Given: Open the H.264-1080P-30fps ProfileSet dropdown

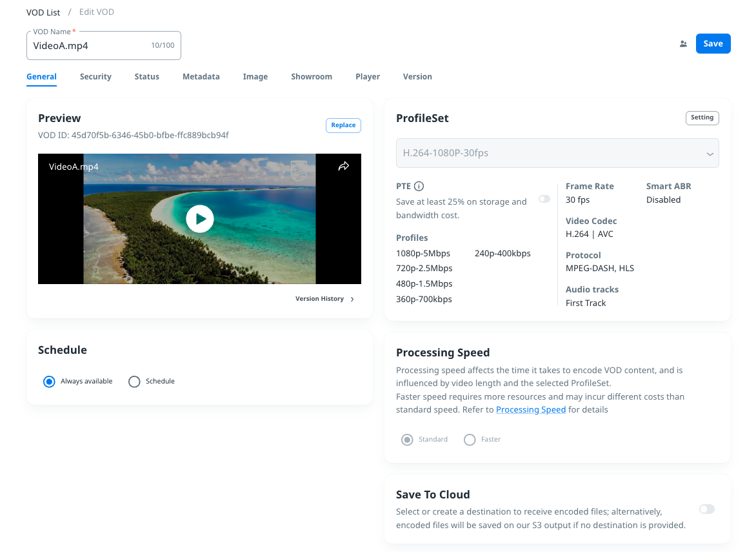Looking at the screenshot, I should (557, 154).
